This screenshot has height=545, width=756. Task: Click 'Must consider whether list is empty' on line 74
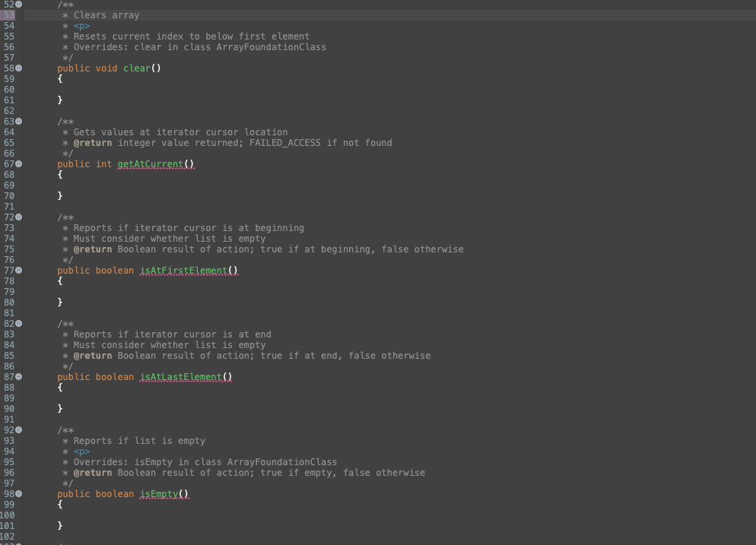click(x=170, y=239)
